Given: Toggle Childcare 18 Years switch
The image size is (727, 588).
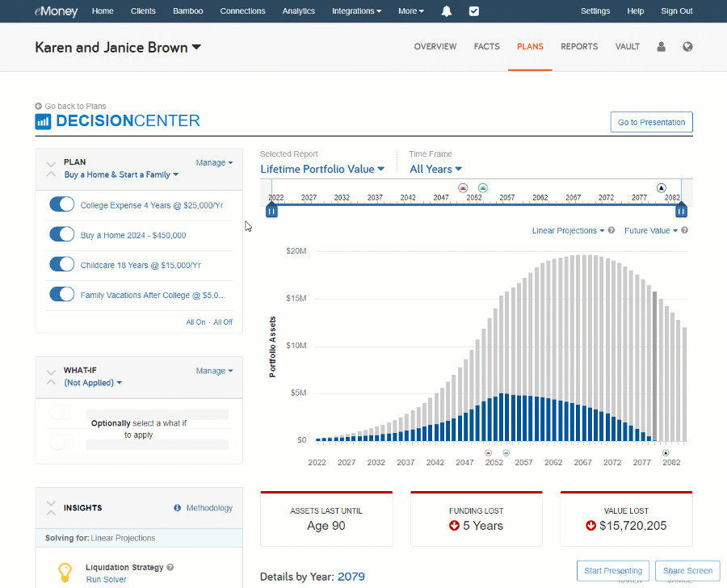Looking at the screenshot, I should (61, 264).
